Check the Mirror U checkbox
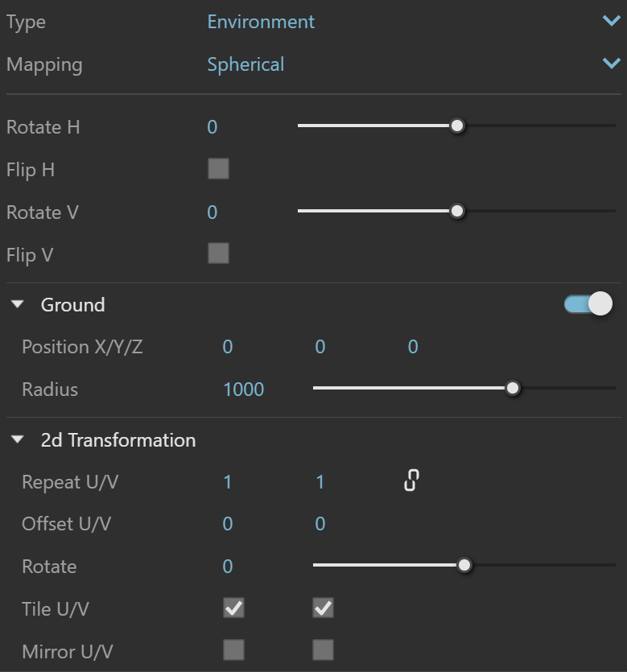 [x=233, y=650]
